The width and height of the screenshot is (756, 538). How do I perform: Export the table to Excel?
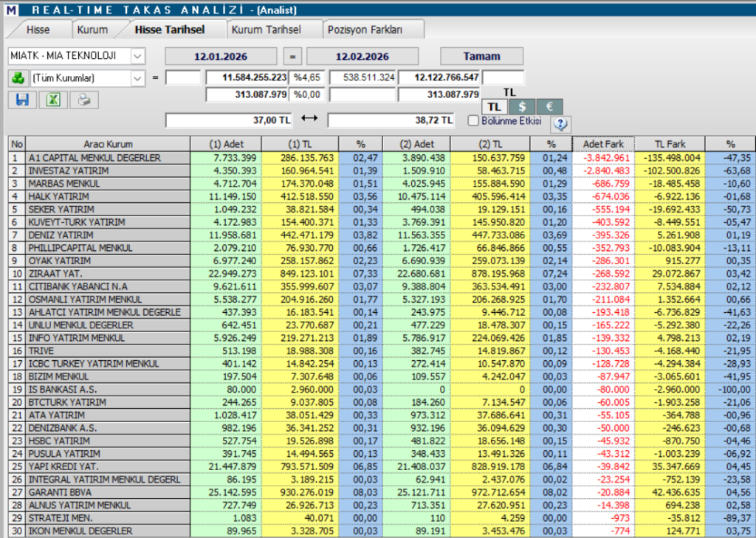pos(53,100)
